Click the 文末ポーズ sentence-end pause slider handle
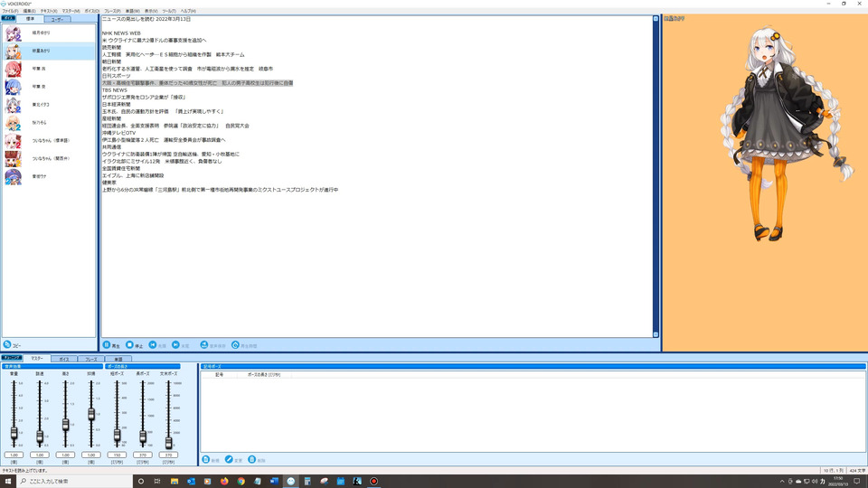The width and height of the screenshot is (868, 488). coord(168,443)
